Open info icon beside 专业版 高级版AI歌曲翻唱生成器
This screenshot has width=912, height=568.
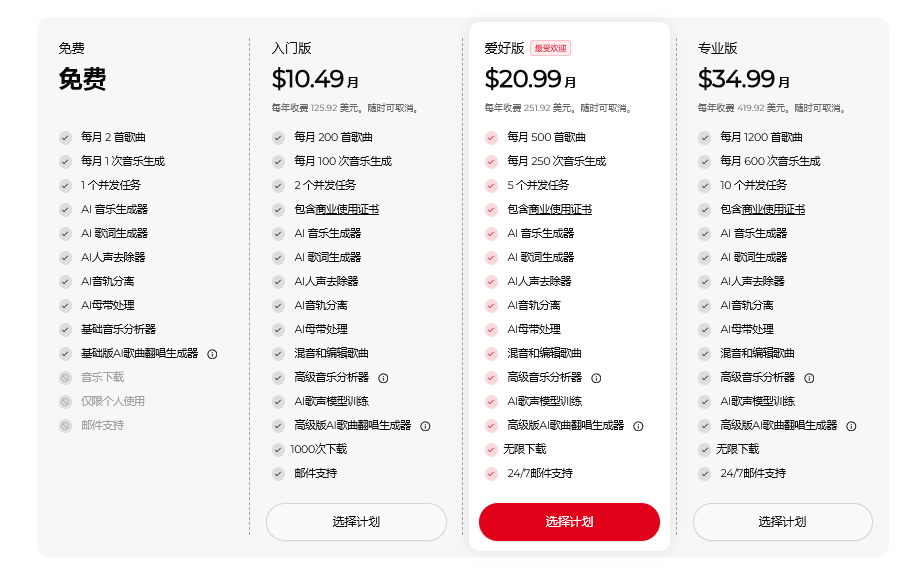click(x=851, y=426)
